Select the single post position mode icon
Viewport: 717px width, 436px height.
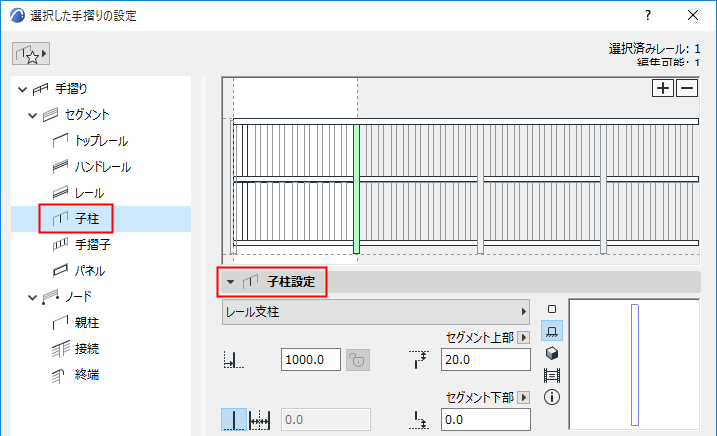234,420
